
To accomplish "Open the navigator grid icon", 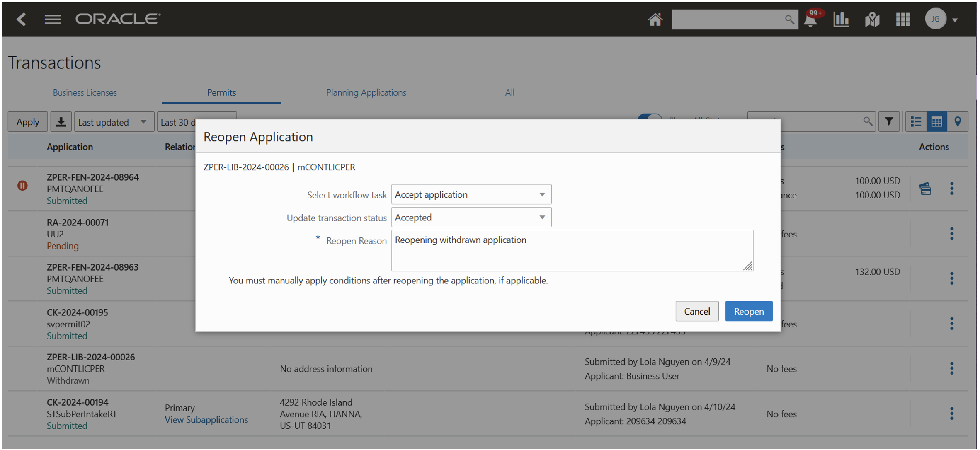I will pyautogui.click(x=902, y=19).
